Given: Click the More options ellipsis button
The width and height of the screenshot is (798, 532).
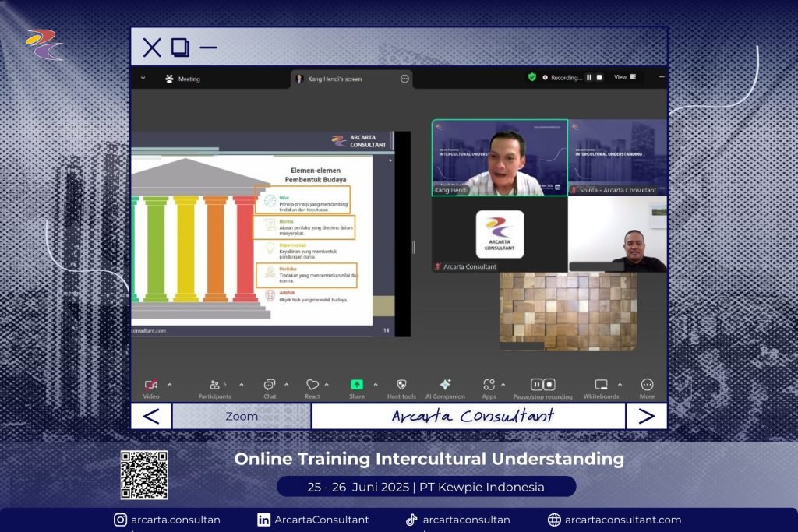Looking at the screenshot, I should pyautogui.click(x=647, y=385).
